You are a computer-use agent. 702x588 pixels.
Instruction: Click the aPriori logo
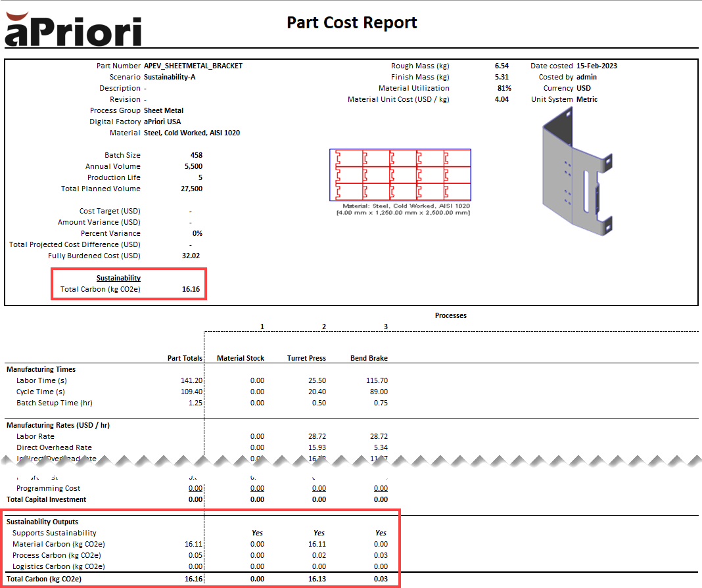pos(74,30)
